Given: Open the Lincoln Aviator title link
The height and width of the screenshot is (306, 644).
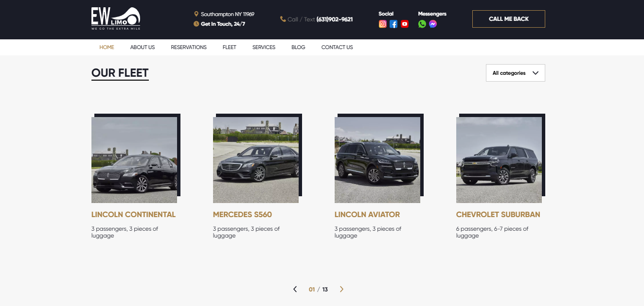Looking at the screenshot, I should click(367, 214).
